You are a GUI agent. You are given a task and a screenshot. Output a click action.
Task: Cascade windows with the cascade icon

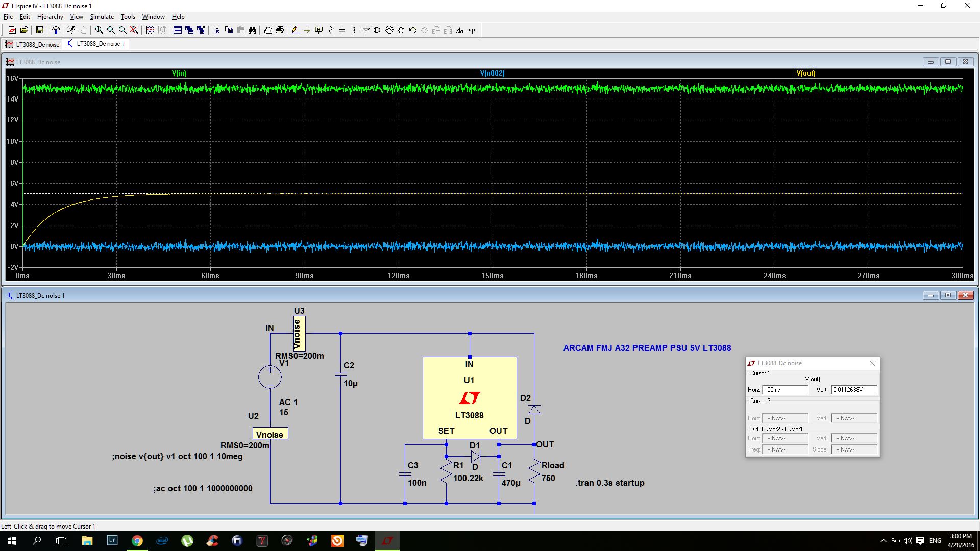coord(189,30)
